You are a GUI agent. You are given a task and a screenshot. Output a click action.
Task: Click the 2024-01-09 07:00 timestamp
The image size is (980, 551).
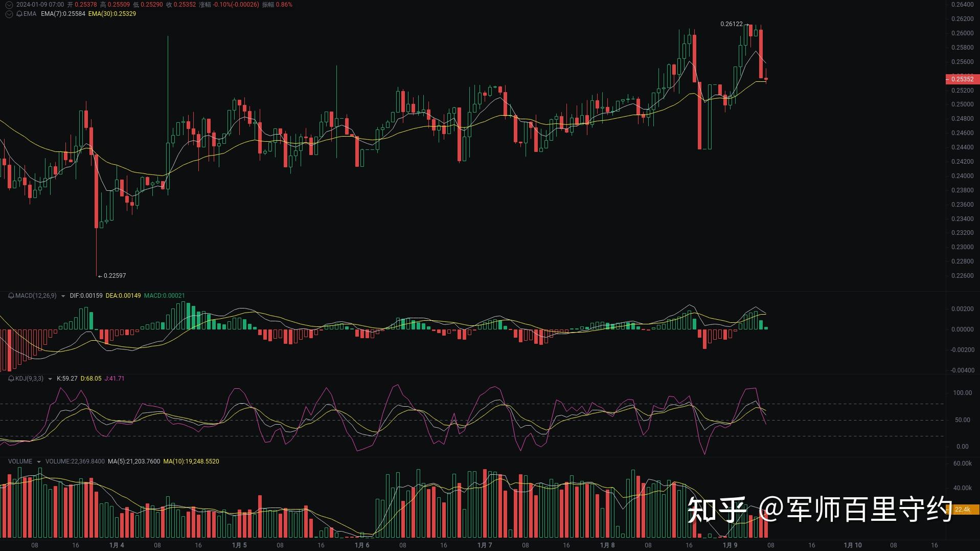click(40, 5)
